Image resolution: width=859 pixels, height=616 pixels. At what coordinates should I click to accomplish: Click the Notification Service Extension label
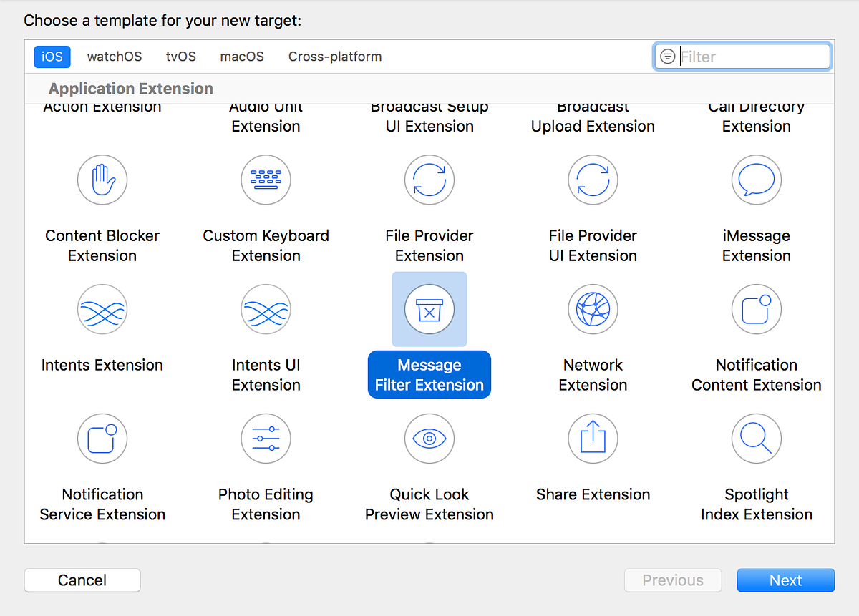[x=102, y=504]
